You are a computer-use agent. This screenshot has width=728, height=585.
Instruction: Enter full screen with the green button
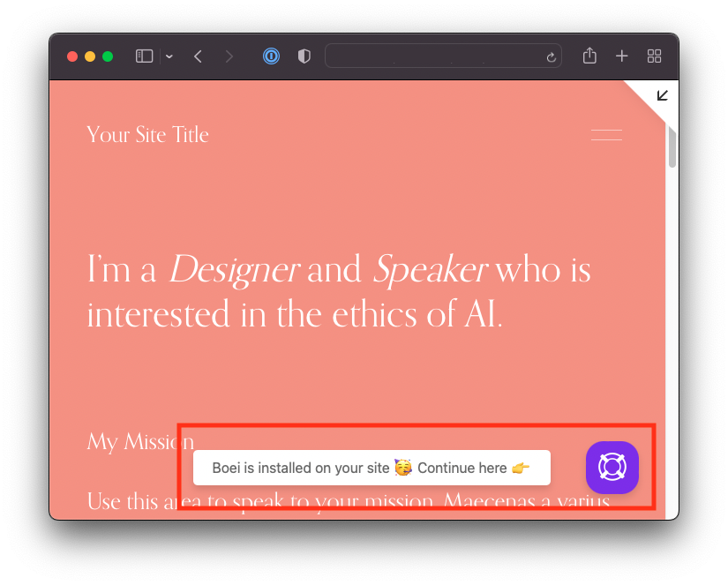pyautogui.click(x=108, y=56)
